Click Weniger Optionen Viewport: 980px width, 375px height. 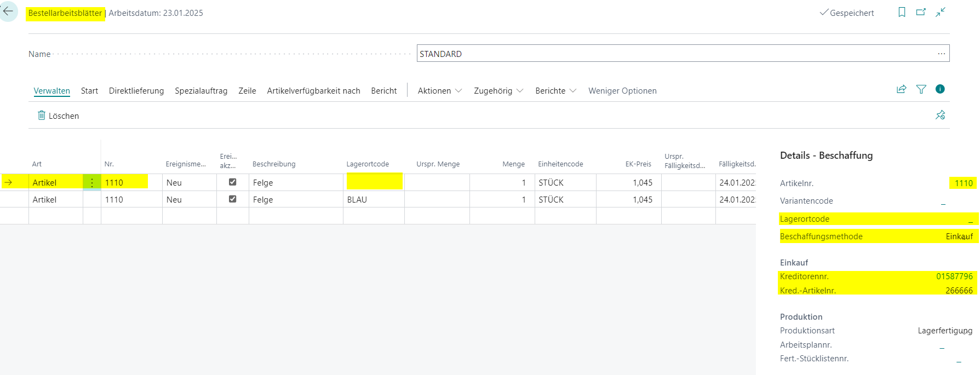pos(622,91)
